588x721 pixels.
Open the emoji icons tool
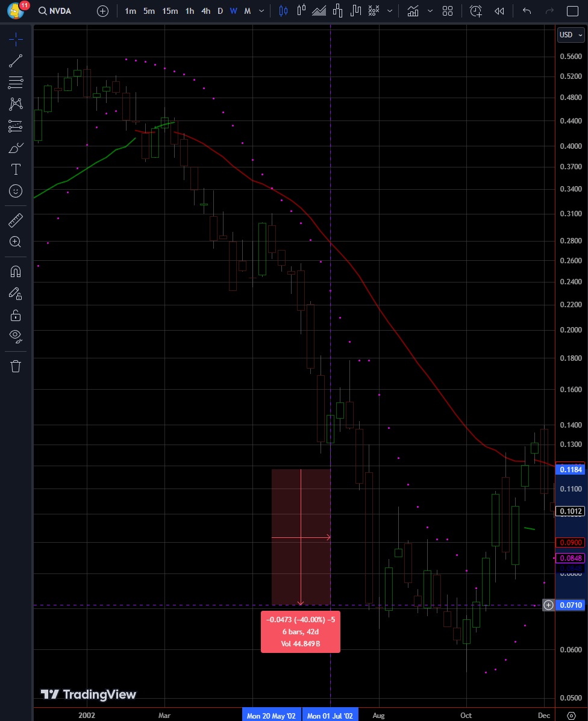pyautogui.click(x=16, y=191)
